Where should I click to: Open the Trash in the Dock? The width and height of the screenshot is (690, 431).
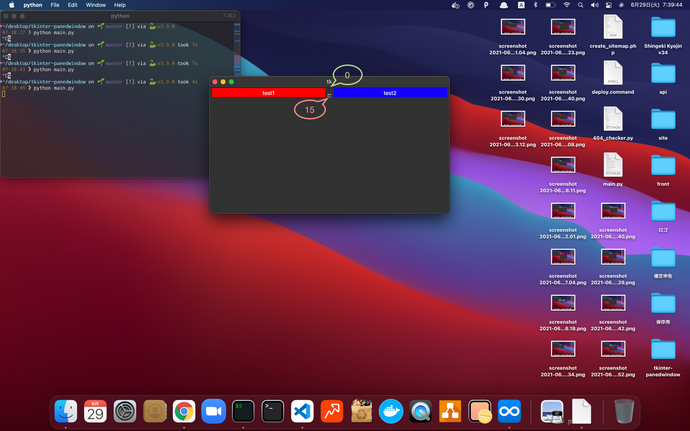624,411
